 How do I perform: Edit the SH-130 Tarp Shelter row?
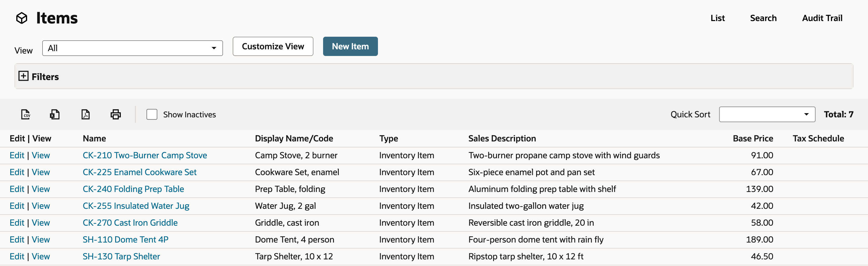click(17, 256)
